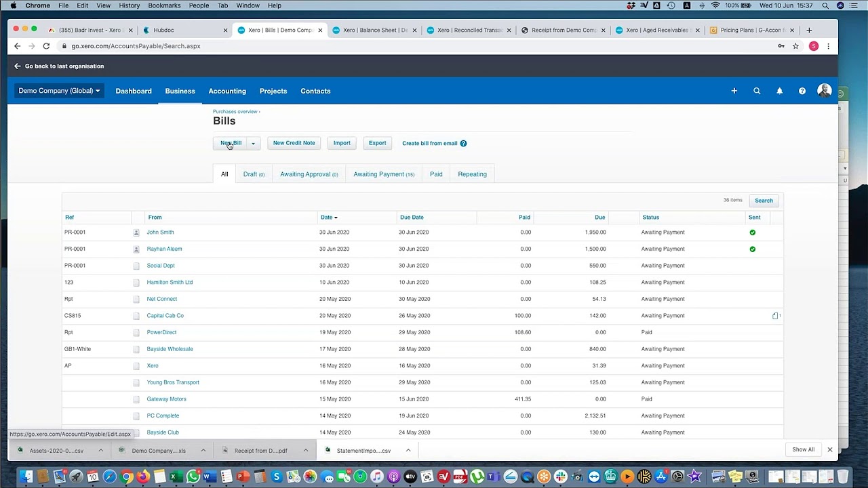Sort by the Date column header
The height and width of the screenshot is (488, 868).
[329, 218]
